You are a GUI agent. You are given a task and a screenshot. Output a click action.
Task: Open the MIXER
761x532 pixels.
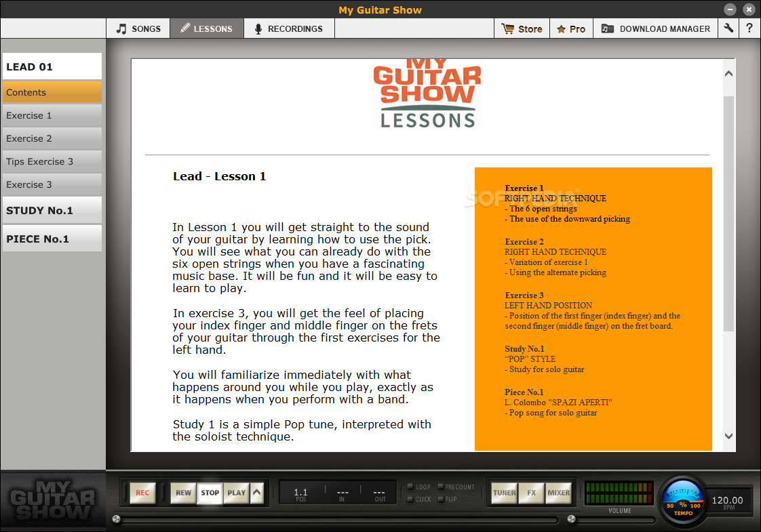(559, 493)
